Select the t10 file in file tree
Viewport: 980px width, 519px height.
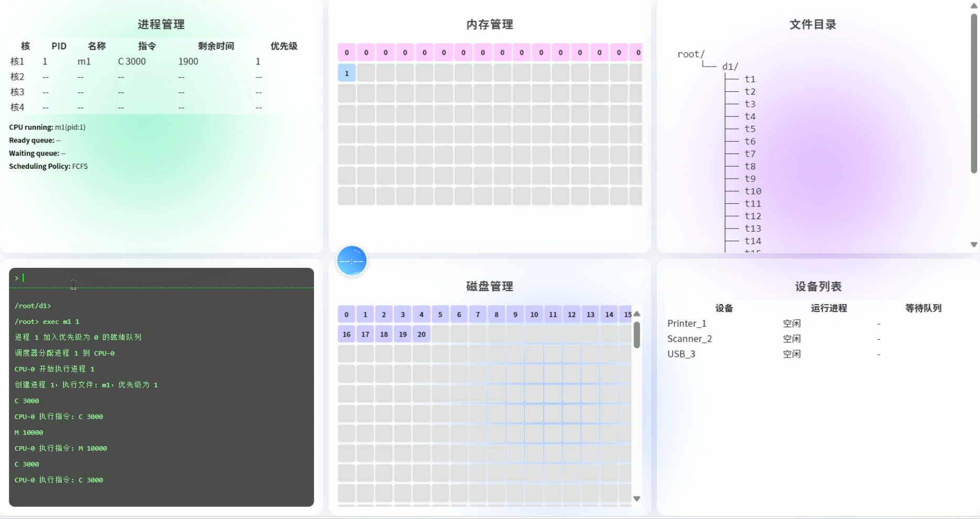coord(752,191)
